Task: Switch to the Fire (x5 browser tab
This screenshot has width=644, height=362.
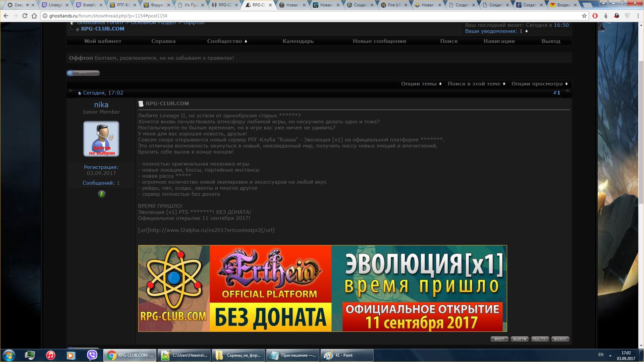Action: (395, 5)
